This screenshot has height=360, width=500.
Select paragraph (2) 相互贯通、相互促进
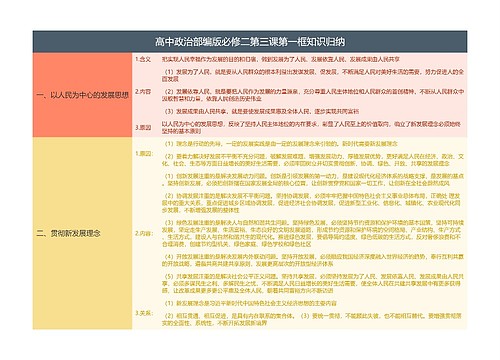312,319
